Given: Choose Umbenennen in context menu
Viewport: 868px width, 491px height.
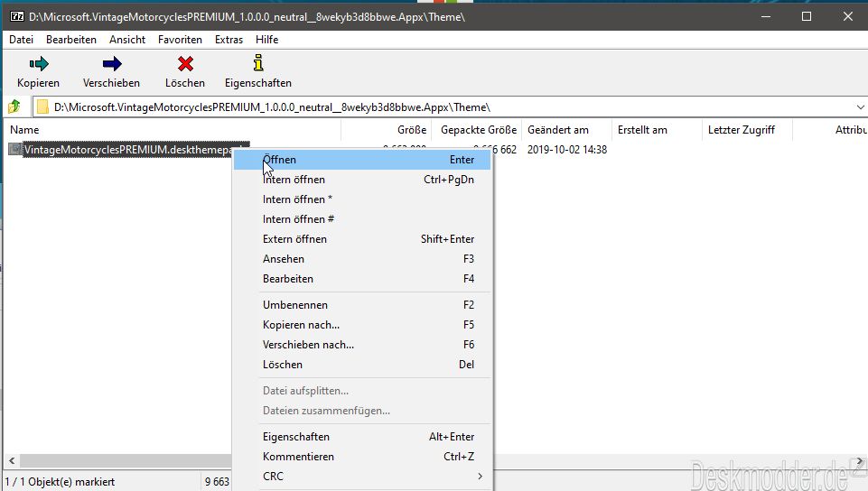Looking at the screenshot, I should point(362,305).
